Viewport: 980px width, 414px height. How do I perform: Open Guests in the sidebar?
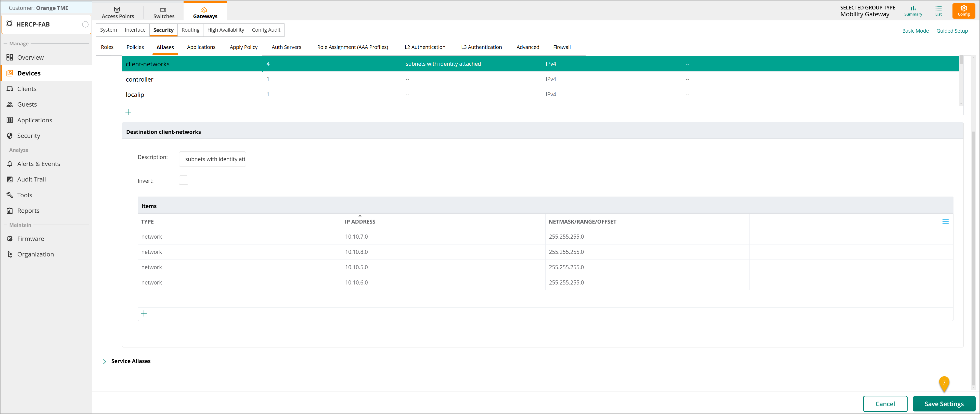[46, 104]
